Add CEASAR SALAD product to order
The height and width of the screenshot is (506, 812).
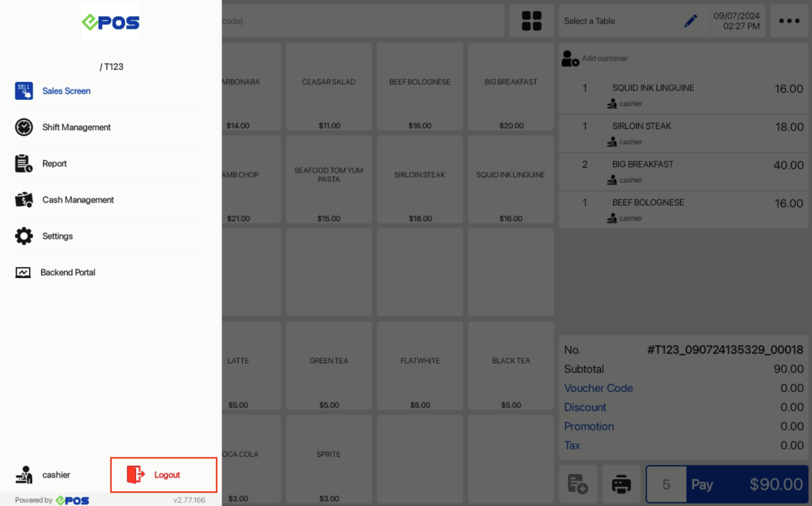(329, 87)
